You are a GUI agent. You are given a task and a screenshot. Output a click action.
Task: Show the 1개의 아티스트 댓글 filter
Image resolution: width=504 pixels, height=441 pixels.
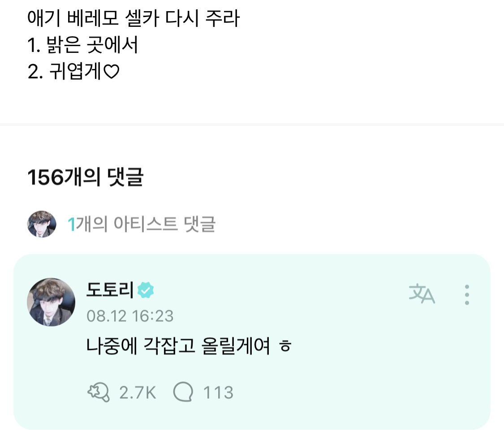click(141, 224)
